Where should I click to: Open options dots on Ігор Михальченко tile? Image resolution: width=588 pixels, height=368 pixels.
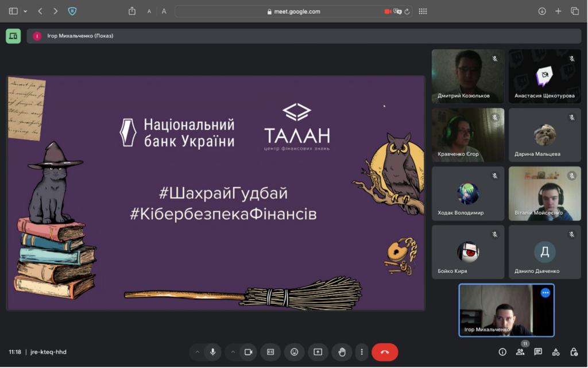tap(546, 293)
